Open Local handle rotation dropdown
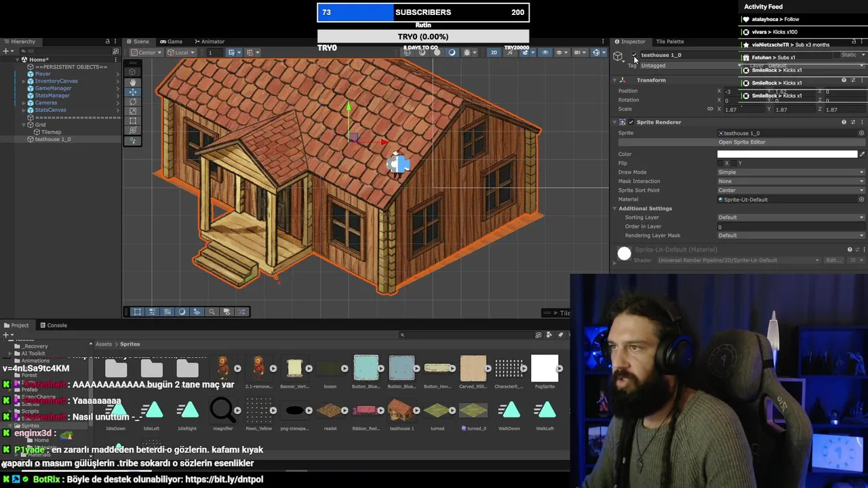This screenshot has height=488, width=868. [x=180, y=52]
